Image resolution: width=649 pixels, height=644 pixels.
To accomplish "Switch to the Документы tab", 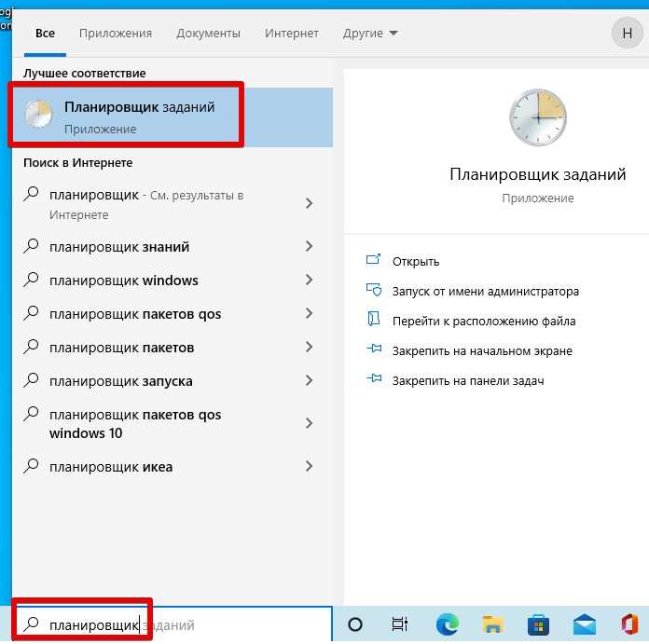I will coord(208,34).
